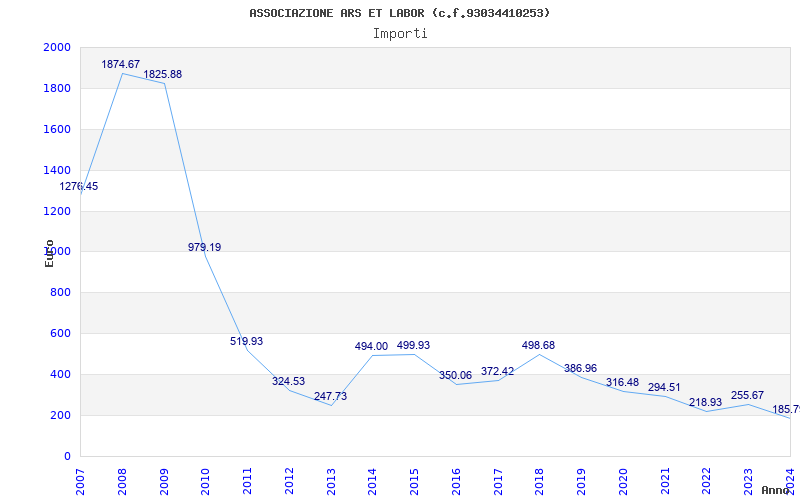This screenshot has width=800, height=500.
Task: Click the 294.51 data label
Action: (664, 387)
